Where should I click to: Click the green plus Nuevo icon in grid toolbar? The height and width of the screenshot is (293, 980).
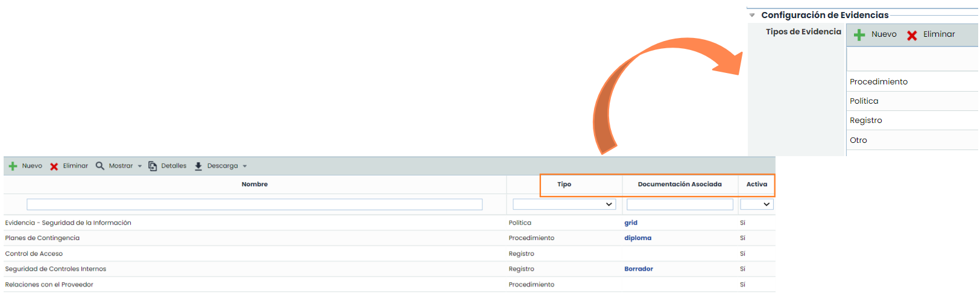(13, 166)
